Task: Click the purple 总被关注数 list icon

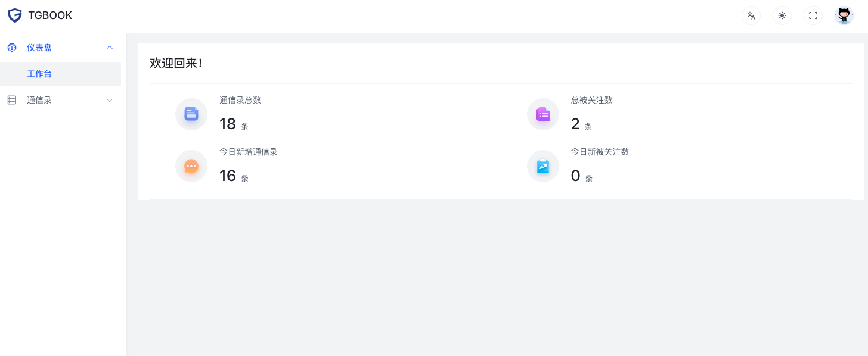Action: pos(542,114)
